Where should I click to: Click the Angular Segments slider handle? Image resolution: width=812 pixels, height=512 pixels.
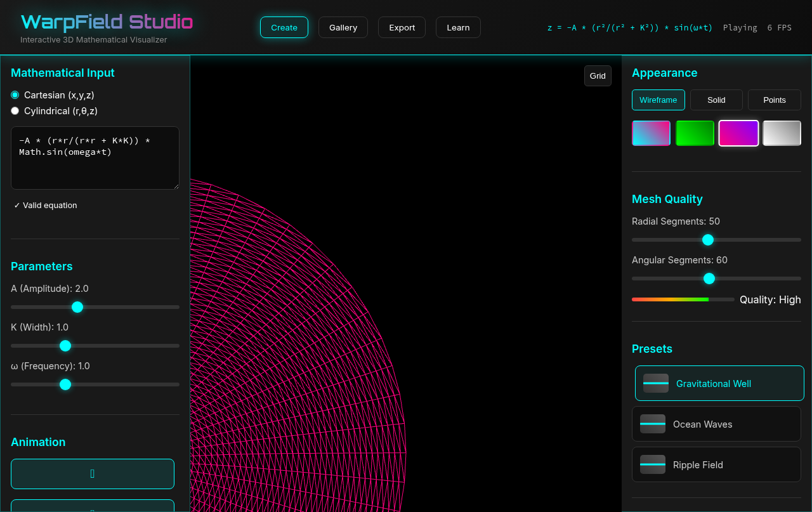(x=709, y=279)
